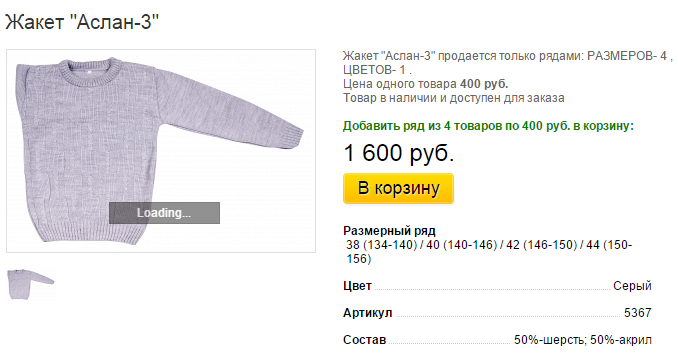Click the yellow "В корзину" button

coord(398,188)
